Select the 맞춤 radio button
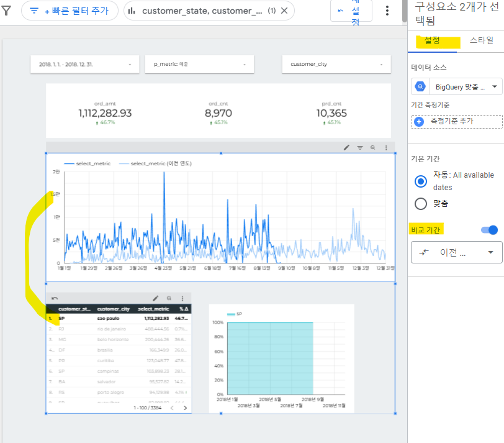Viewport: 504px width, 443px height. pyautogui.click(x=420, y=204)
